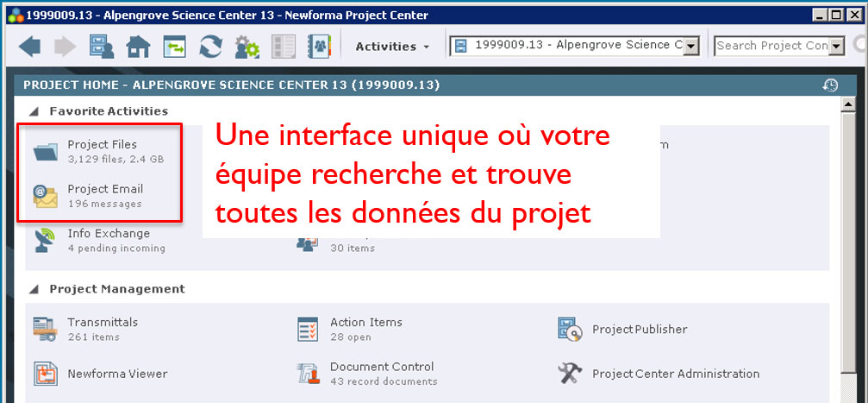
Task: Click the history clock icon in Project Home header
Action: point(830,85)
